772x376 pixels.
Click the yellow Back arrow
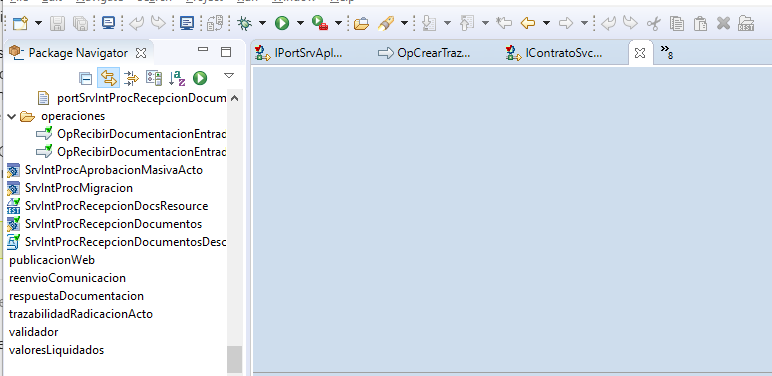click(x=528, y=23)
